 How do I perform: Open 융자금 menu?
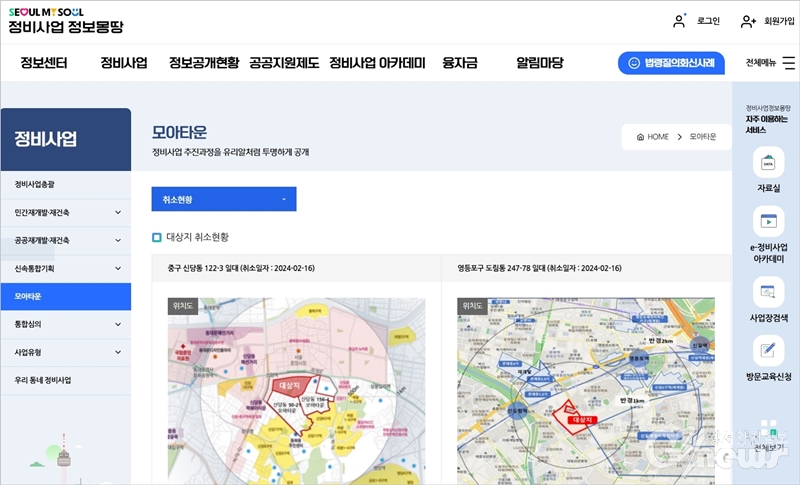[460, 63]
